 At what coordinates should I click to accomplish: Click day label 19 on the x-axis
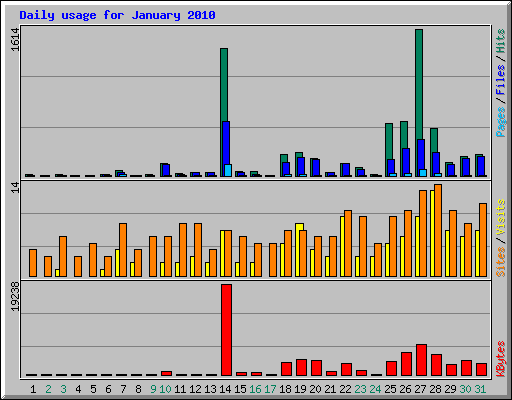(300, 389)
